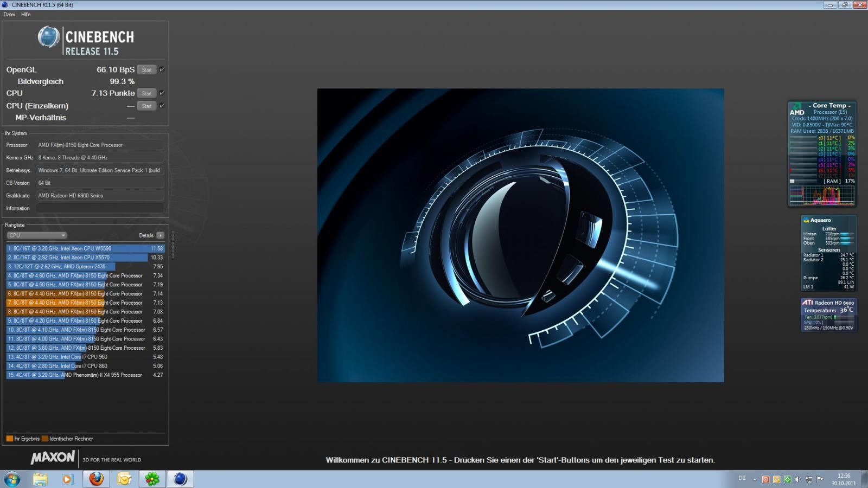868x488 pixels.
Task: Open the Action Center flag icon
Action: [820, 480]
